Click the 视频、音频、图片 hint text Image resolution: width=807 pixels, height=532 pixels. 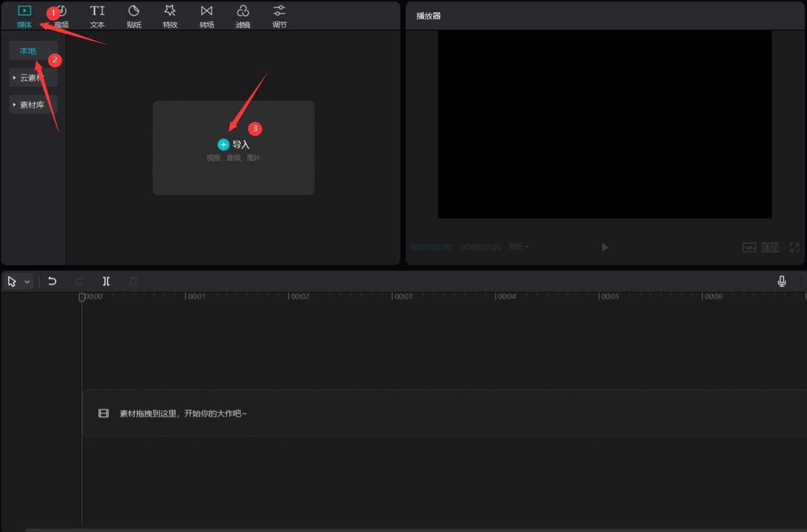234,158
